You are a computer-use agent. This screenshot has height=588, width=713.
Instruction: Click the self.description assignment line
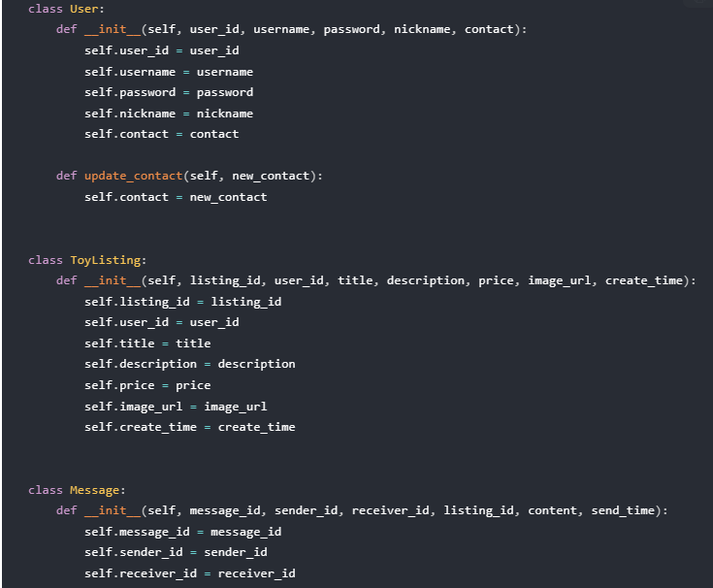point(189,364)
